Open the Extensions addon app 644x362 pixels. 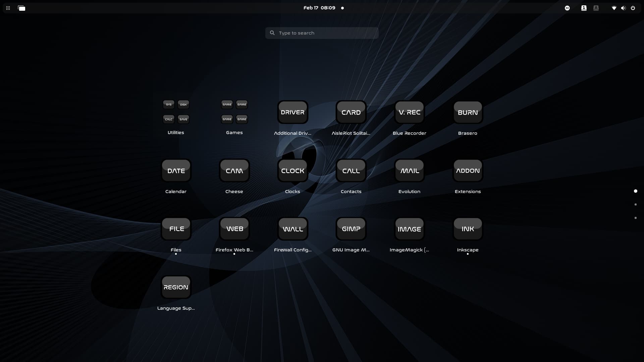pos(468,171)
